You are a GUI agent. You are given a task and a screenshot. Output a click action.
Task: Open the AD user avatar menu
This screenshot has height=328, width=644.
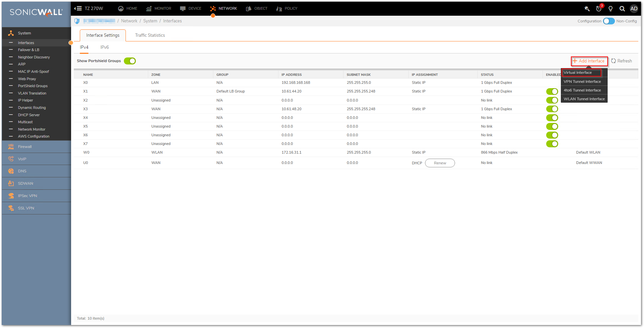634,9
